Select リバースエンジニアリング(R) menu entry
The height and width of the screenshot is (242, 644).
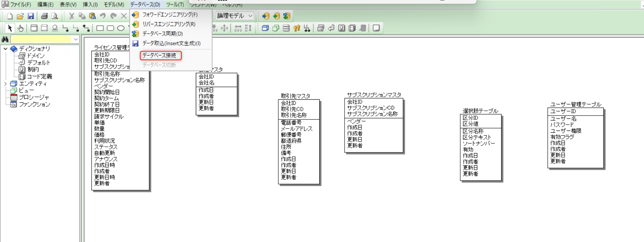[169, 24]
